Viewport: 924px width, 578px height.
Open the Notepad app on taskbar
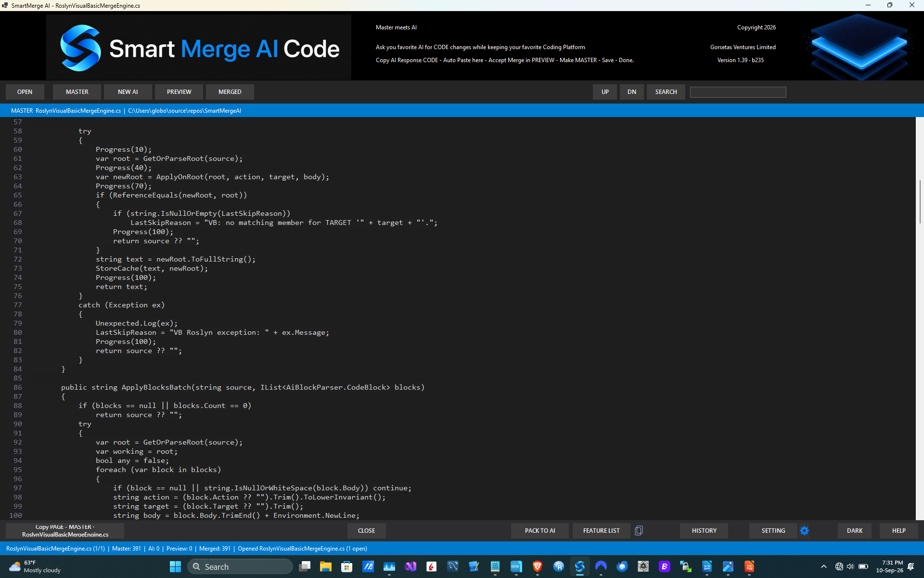495,566
